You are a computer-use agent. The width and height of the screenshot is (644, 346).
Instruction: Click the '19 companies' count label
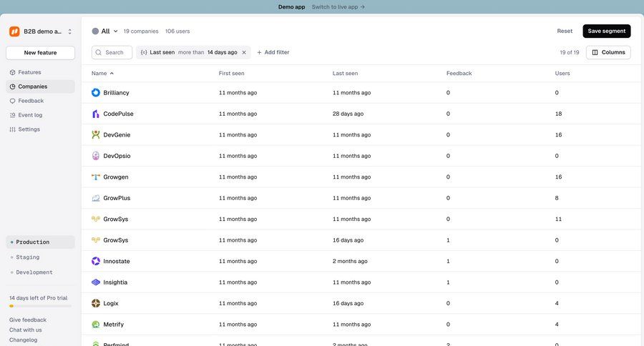point(141,31)
